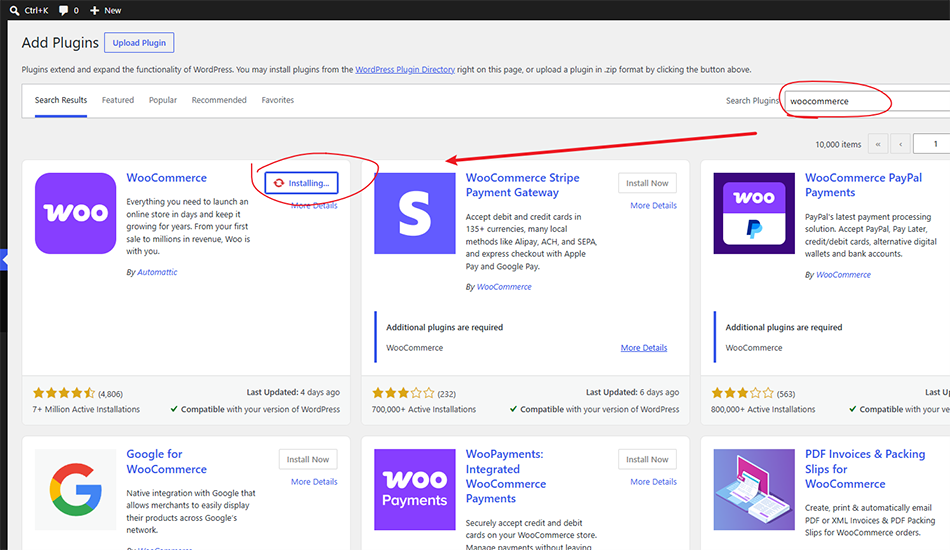This screenshot has height=550, width=950.
Task: Click 'Last Updated: 4 days ago' text
Action: pos(293,393)
